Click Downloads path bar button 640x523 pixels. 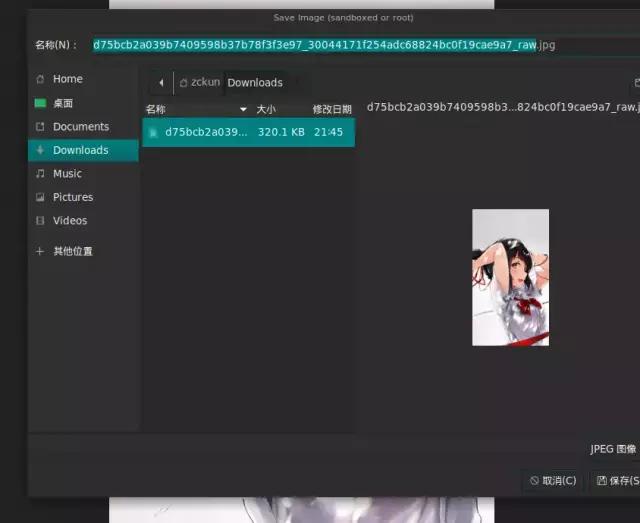pyautogui.click(x=255, y=83)
